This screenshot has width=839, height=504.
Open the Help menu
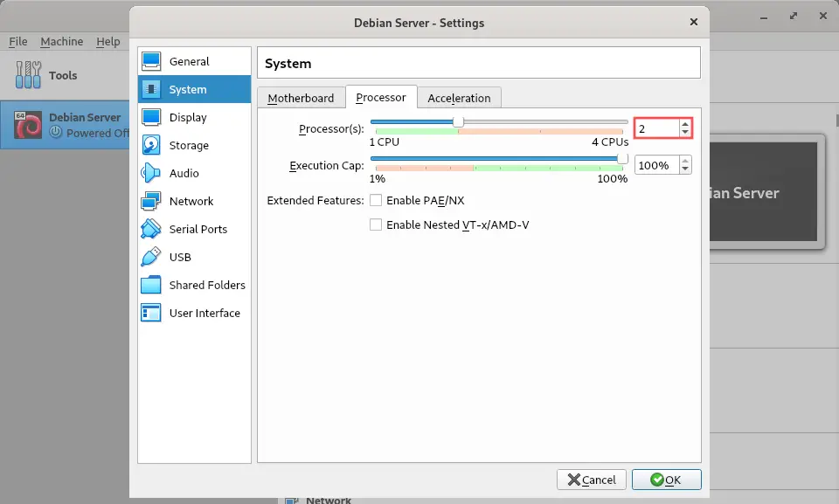click(108, 41)
